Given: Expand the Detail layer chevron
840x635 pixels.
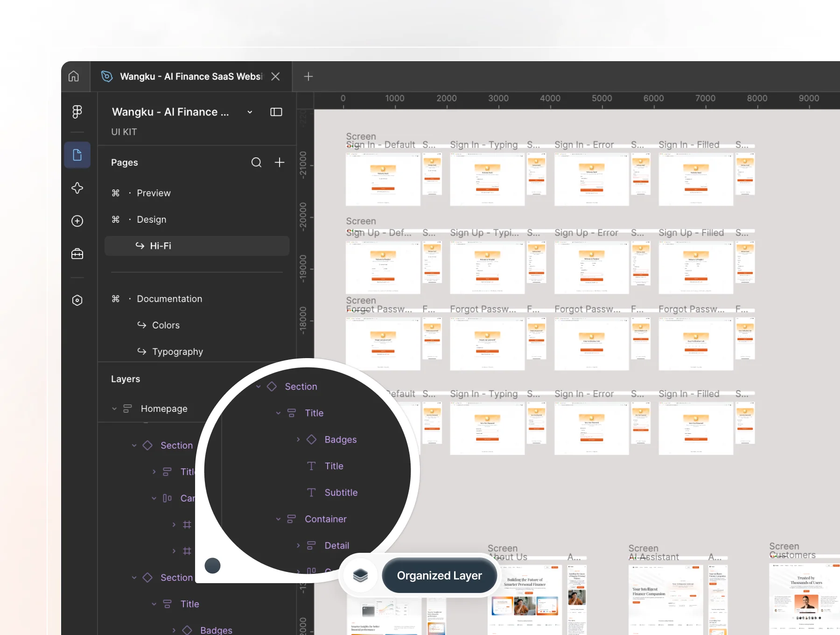Looking at the screenshot, I should tap(298, 545).
